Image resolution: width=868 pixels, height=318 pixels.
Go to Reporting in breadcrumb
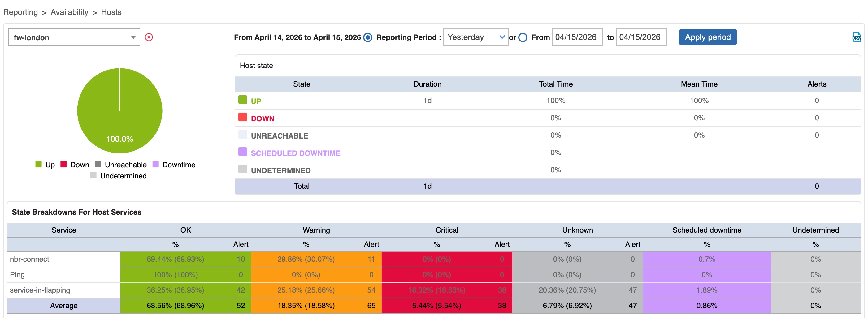pyautogui.click(x=20, y=12)
